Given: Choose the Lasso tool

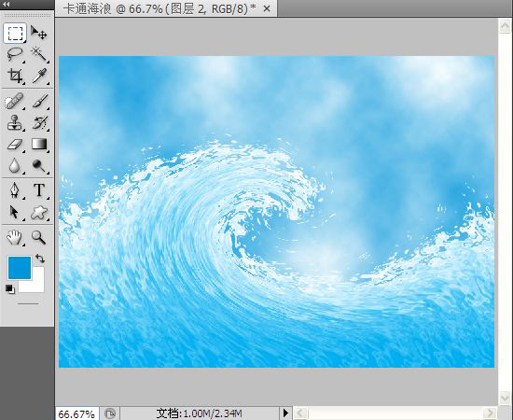Looking at the screenshot, I should [x=15, y=54].
